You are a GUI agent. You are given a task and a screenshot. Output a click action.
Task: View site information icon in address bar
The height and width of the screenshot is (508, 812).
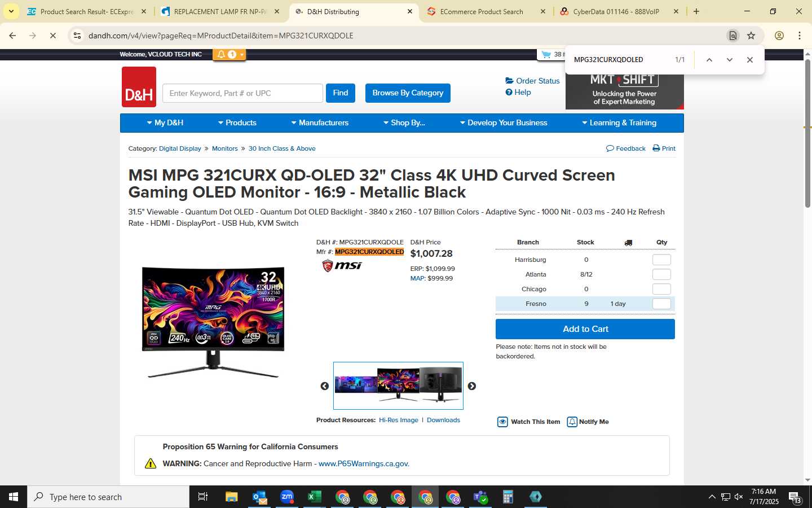coord(77,36)
